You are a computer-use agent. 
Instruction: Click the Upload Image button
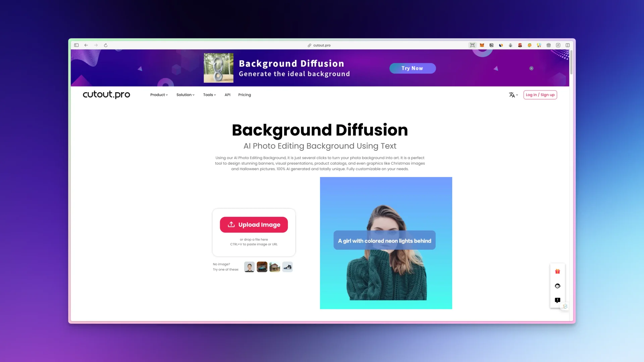254,225
